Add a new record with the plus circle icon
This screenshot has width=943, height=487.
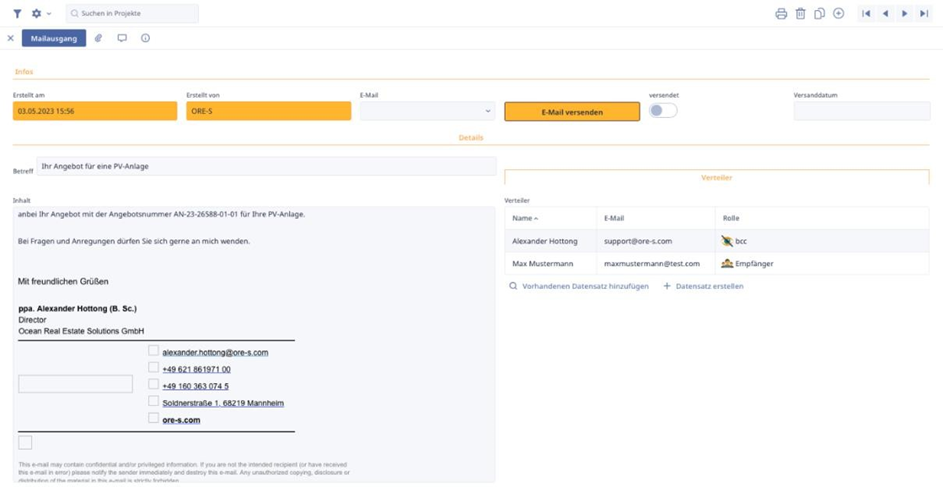coord(838,14)
